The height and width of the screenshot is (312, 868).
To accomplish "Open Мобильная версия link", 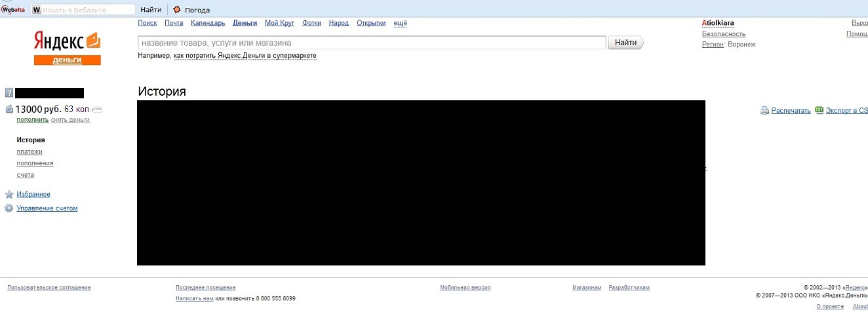I will point(465,288).
